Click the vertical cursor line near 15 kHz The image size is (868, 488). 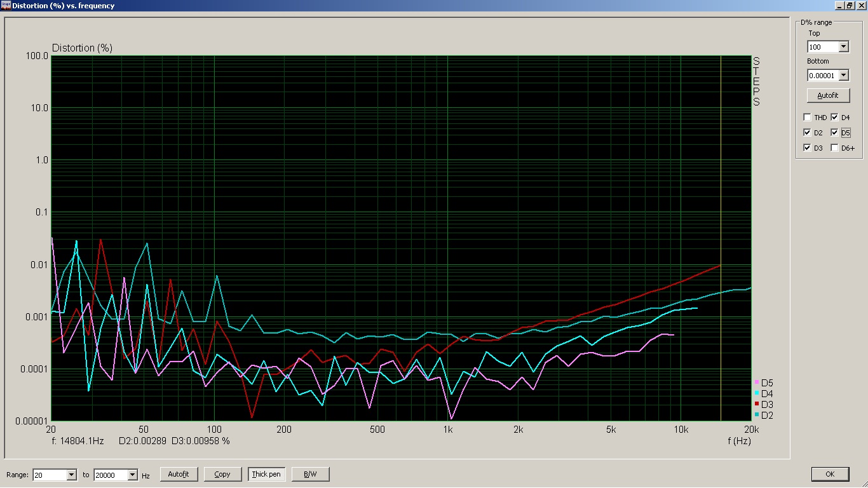[721, 238]
